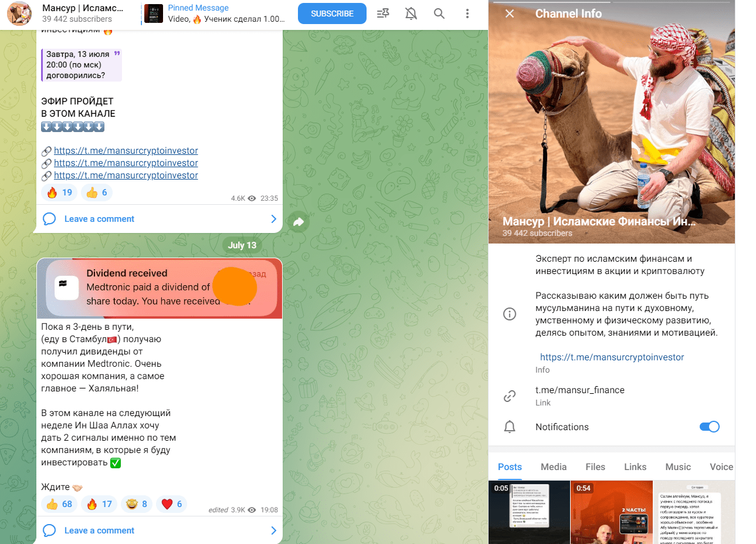Toggle the muted bell icon in header
Viewport: 756px width, 544px height.
coord(411,13)
